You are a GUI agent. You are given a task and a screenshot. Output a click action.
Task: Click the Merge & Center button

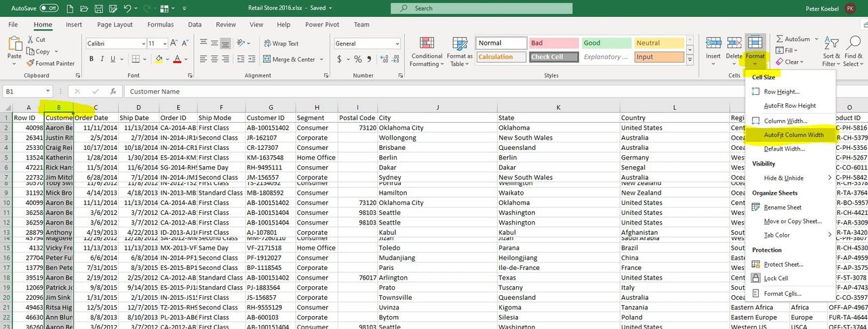(x=289, y=60)
